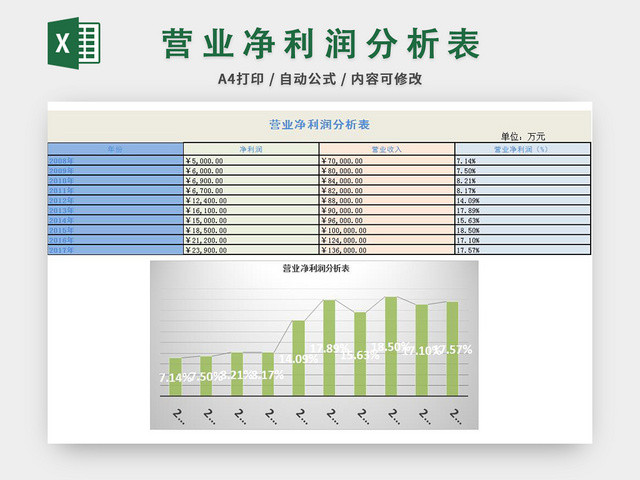
Task: Click revenue cell ¥80,000.00
Action: pos(387,171)
